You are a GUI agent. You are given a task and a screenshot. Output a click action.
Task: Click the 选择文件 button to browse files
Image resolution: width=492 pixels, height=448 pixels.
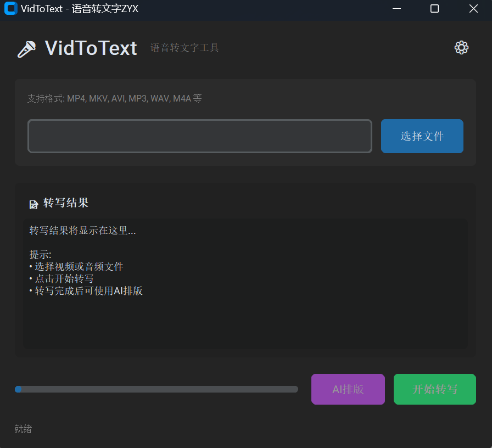(422, 136)
